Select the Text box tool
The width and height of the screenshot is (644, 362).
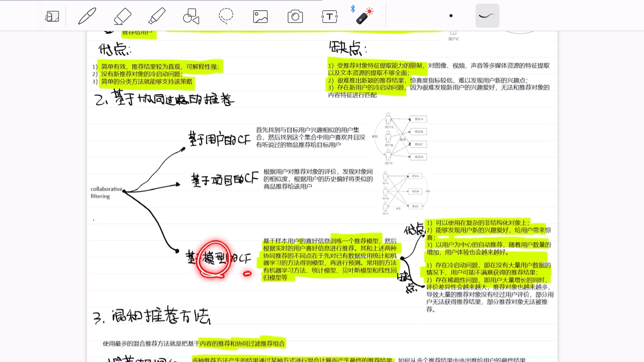330,17
